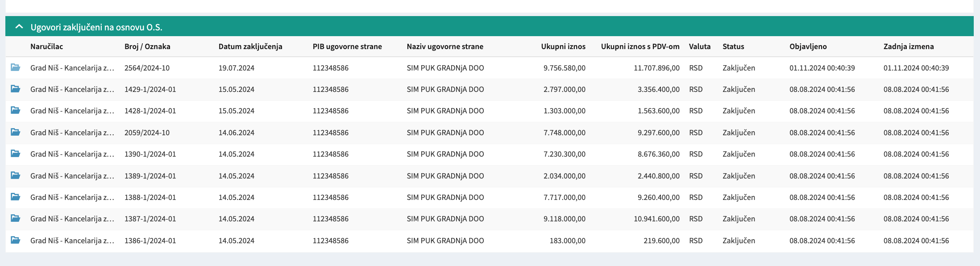Screen dimensions: 980x266
Task: Open folder icon for contract 2564/2024-10
Action: (x=16, y=67)
